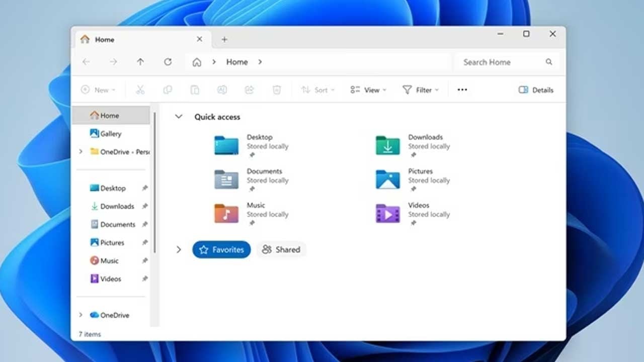
Task: Unpin Videos from Quick access sidebar
Action: pos(145,279)
